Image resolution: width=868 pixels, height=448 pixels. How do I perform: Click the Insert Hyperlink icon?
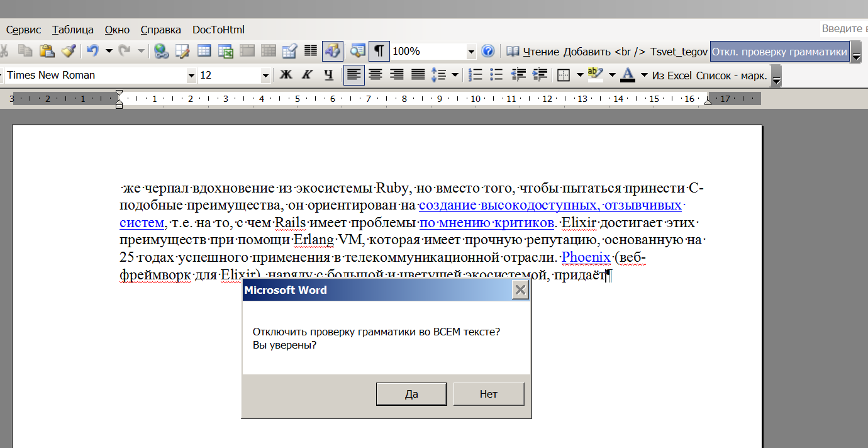coord(161,51)
